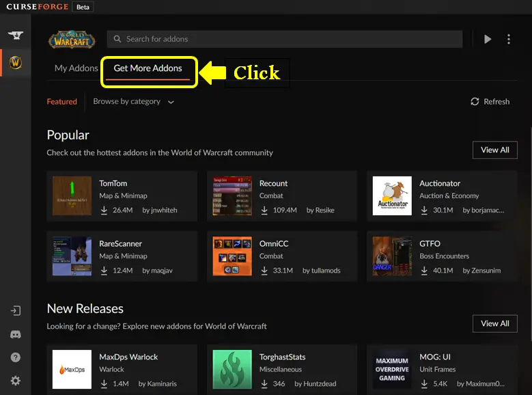Image resolution: width=532 pixels, height=395 pixels.
Task: Open the help question mark icon
Action: point(16,357)
